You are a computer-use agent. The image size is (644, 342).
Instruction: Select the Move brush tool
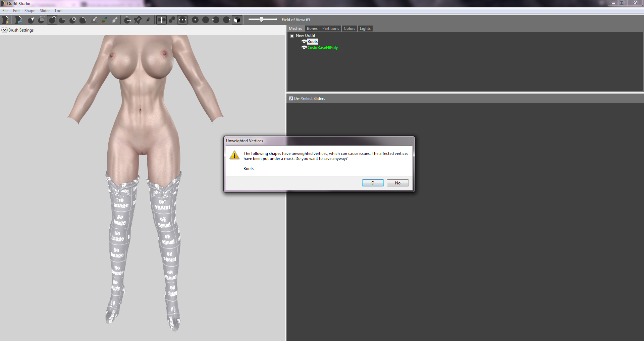(73, 20)
